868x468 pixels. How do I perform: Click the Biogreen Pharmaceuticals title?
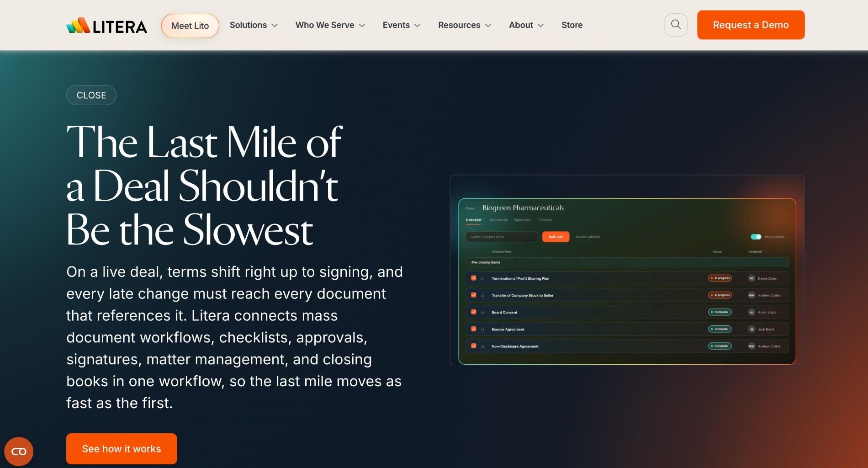[x=523, y=208]
